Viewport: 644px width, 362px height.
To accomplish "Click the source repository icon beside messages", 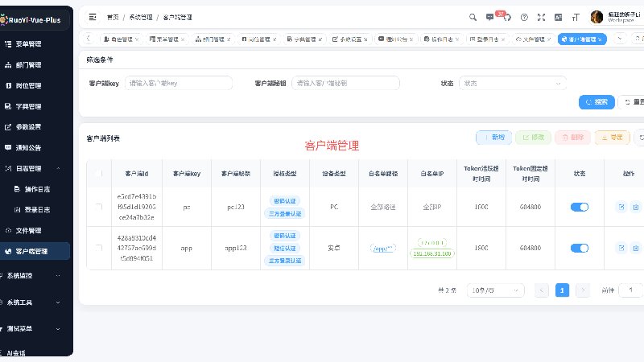I will pyautogui.click(x=507, y=17).
